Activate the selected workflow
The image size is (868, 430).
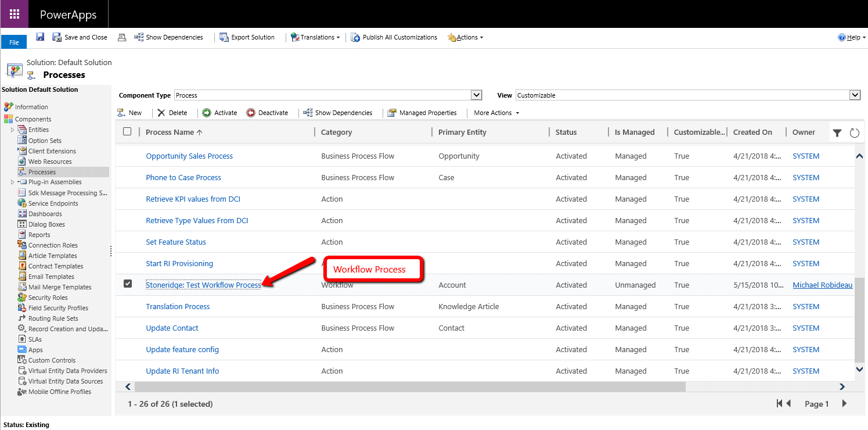click(x=219, y=112)
